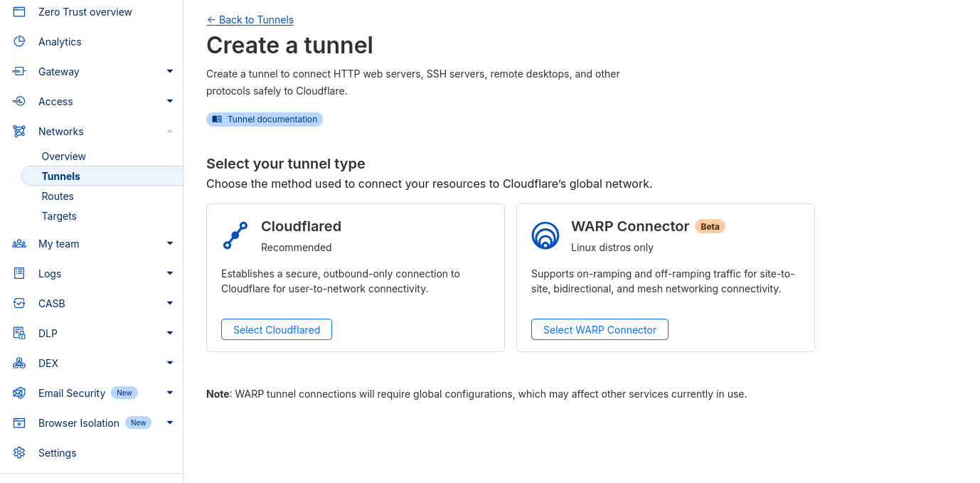
Task: Expand the DEX dropdown arrow
Action: coord(170,363)
